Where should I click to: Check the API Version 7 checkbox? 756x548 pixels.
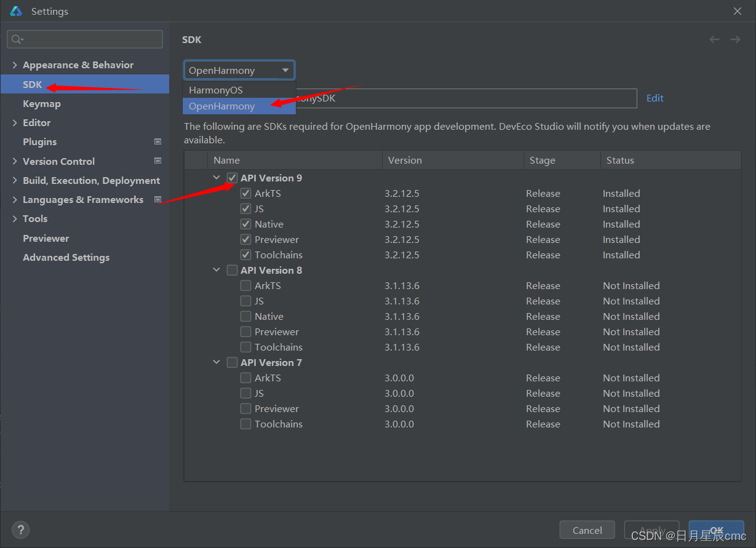click(x=232, y=362)
